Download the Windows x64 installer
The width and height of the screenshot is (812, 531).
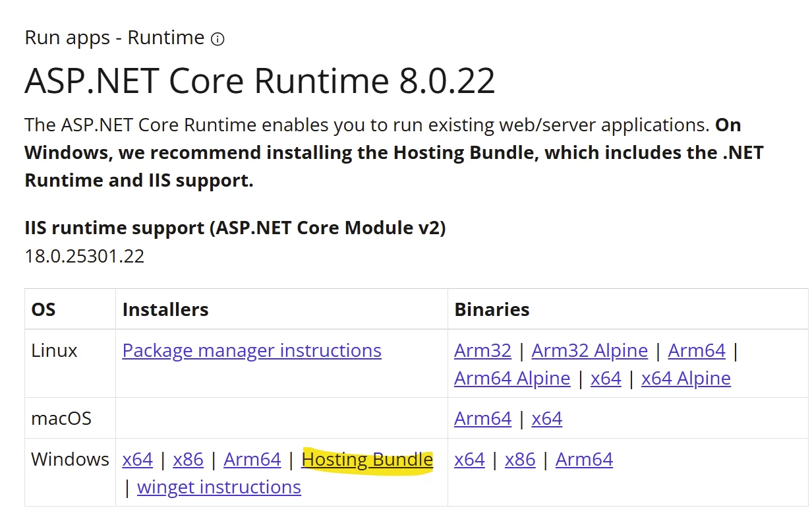[x=137, y=459]
